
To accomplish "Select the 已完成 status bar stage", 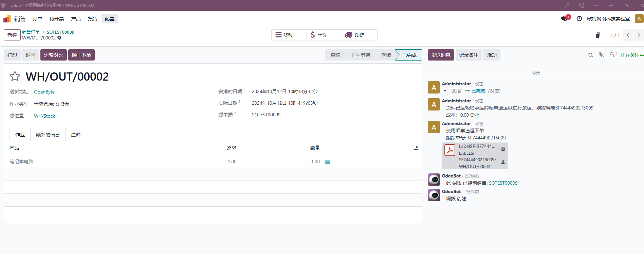I will pos(409,55).
